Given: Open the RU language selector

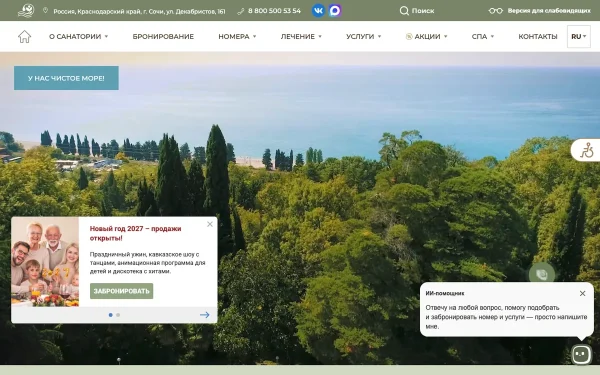Looking at the screenshot, I should (x=579, y=37).
